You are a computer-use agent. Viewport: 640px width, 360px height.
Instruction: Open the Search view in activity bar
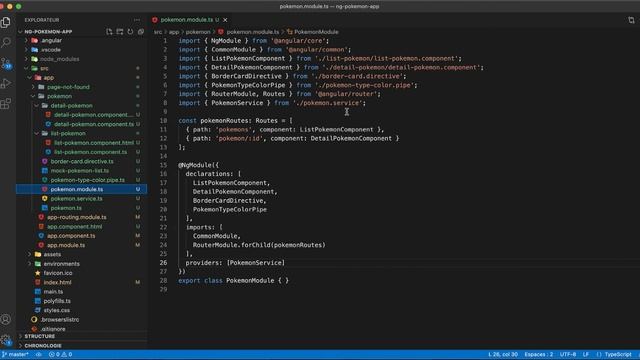point(6,42)
